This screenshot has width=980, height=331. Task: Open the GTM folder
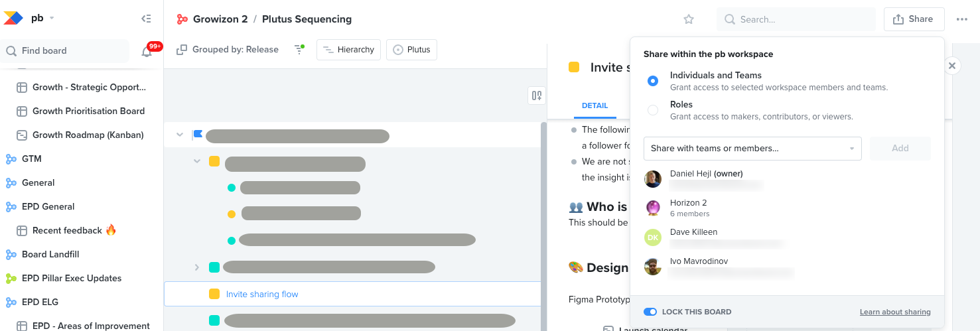pyautogui.click(x=32, y=159)
